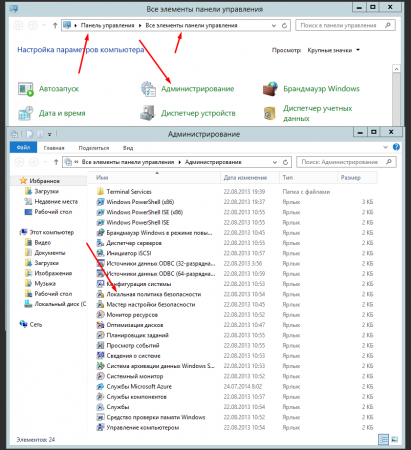Go up one level in Администрирование window

(56, 162)
